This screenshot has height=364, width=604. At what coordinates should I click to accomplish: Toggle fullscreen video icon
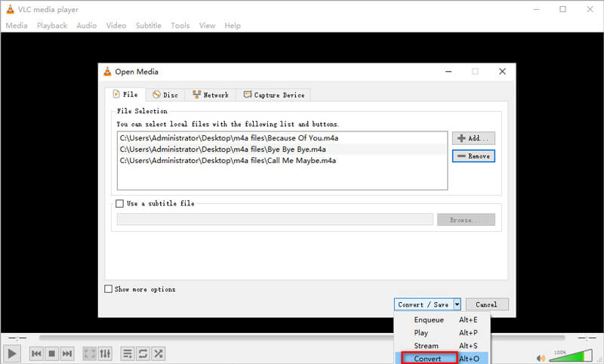click(90, 353)
